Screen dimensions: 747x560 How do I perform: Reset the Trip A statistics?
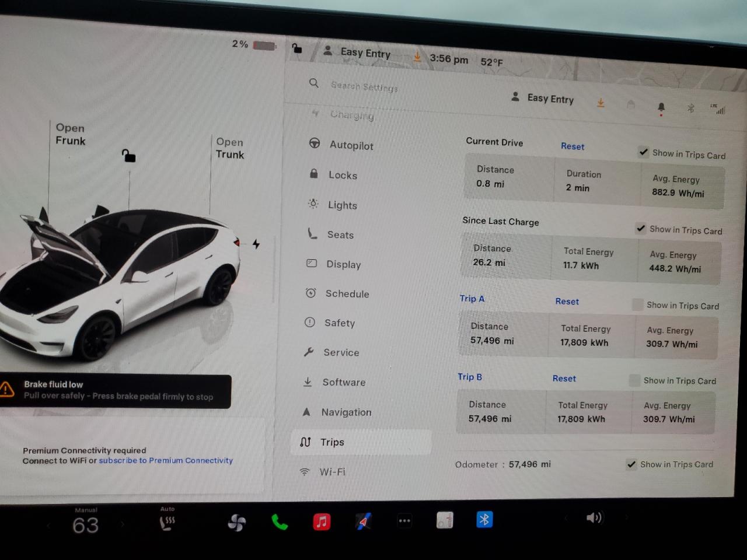click(567, 301)
